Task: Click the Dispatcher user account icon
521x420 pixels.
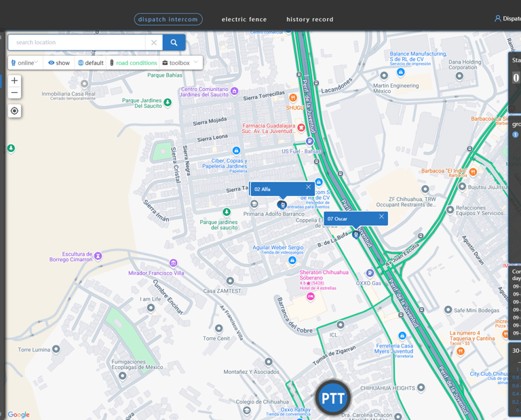Action: click(498, 18)
